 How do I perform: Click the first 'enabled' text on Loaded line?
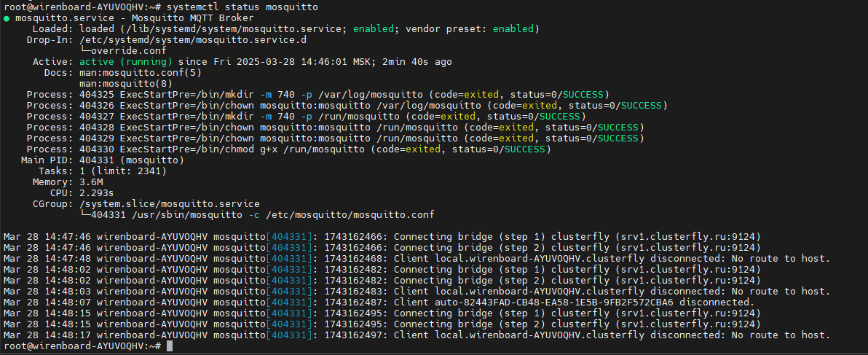[374, 29]
